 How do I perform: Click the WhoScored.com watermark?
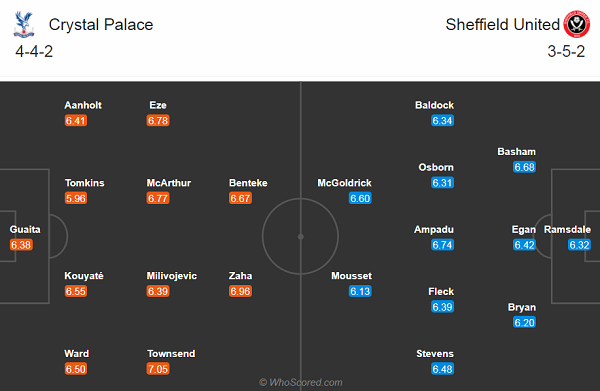point(301,382)
